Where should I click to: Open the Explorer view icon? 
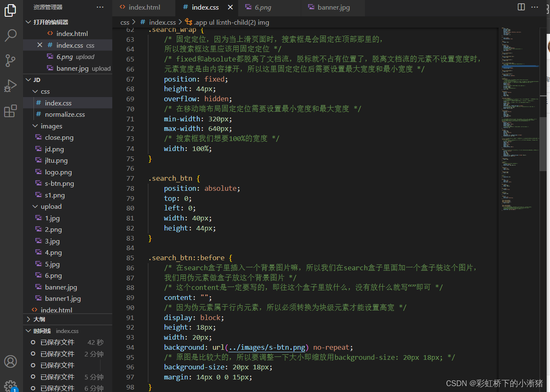pos(10,10)
